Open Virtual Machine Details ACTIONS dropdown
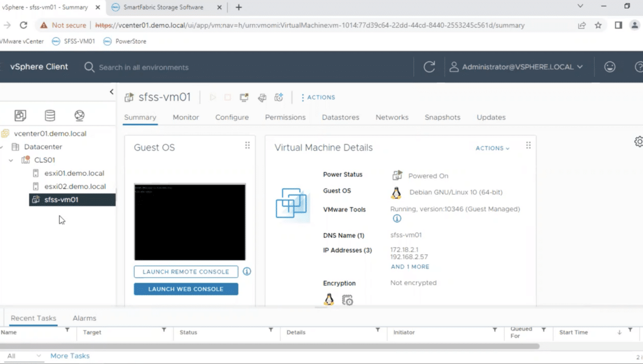Viewport: 643px width, 364px height. pos(492,148)
